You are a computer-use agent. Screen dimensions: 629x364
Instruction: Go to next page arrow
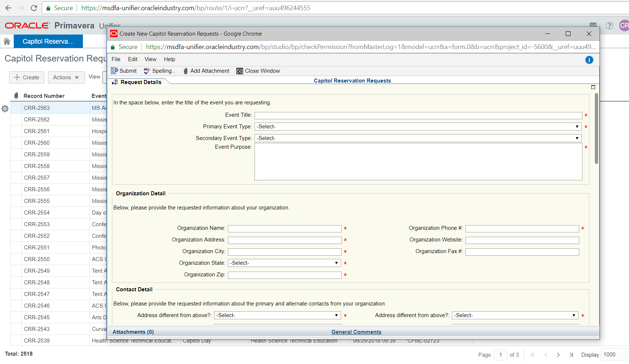tap(558, 355)
